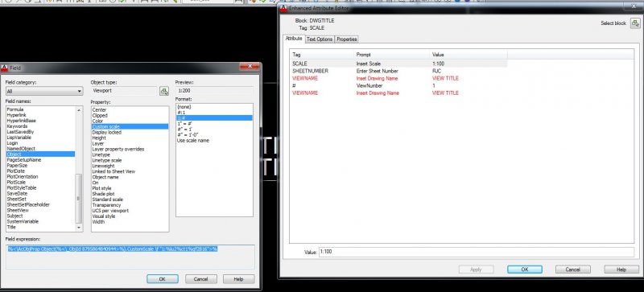
Task: Click the field names scrollbar up arrow
Action: [79, 109]
